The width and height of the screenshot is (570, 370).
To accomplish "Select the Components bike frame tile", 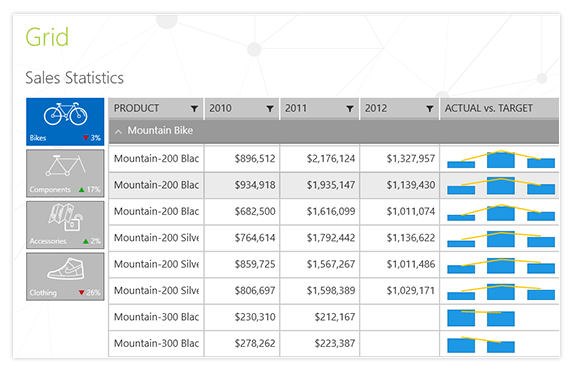I will pyautogui.click(x=65, y=173).
